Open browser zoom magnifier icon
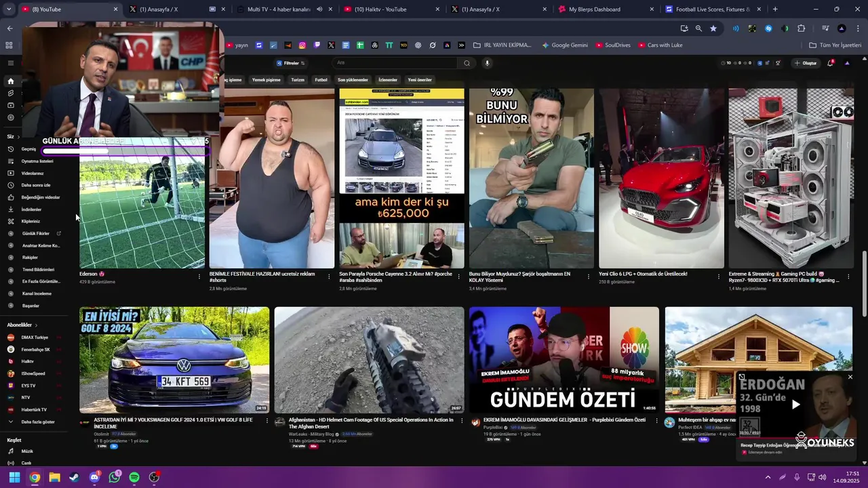868x488 pixels. click(x=698, y=28)
